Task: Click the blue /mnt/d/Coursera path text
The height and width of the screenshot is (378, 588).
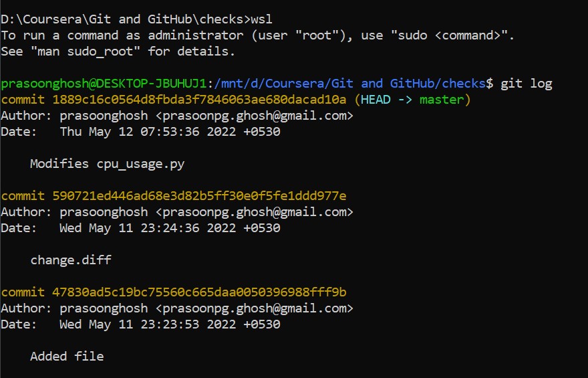Action: pyautogui.click(x=350, y=84)
